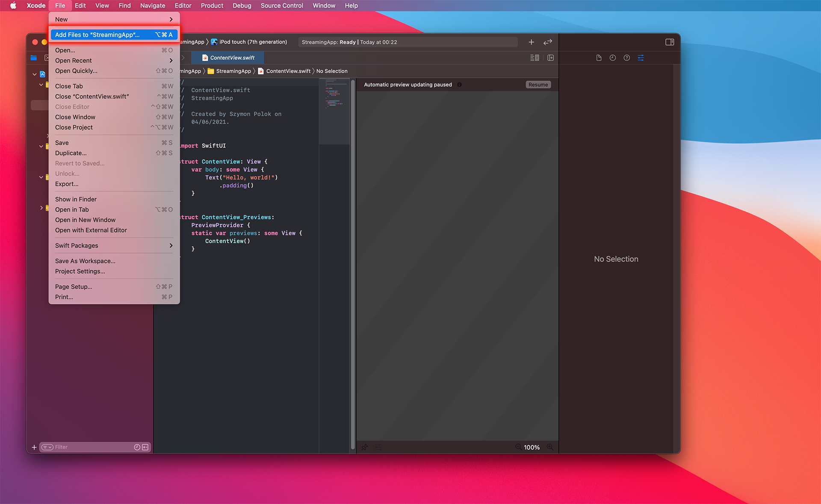
Task: Open the Quick Help inspector icon
Action: [627, 58]
